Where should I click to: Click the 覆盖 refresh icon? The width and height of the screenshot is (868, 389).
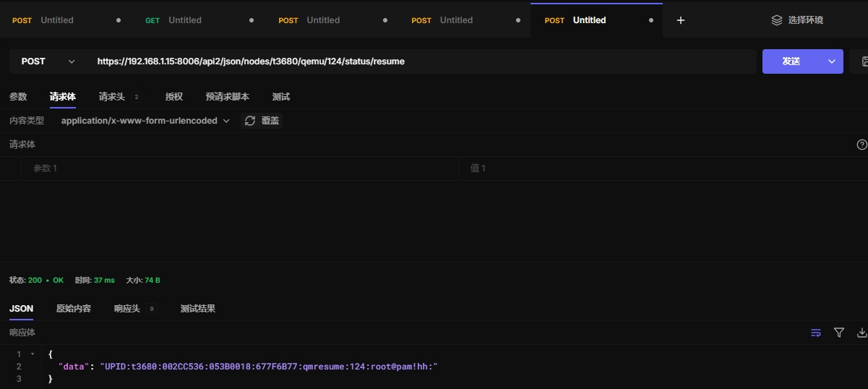click(x=250, y=121)
